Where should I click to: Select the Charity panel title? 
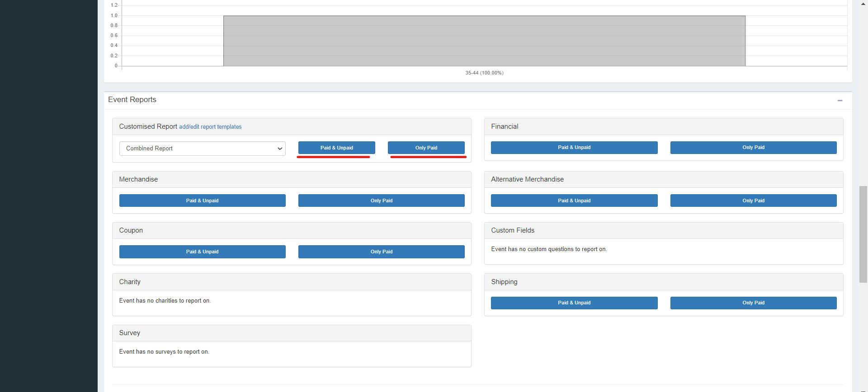[x=130, y=282]
